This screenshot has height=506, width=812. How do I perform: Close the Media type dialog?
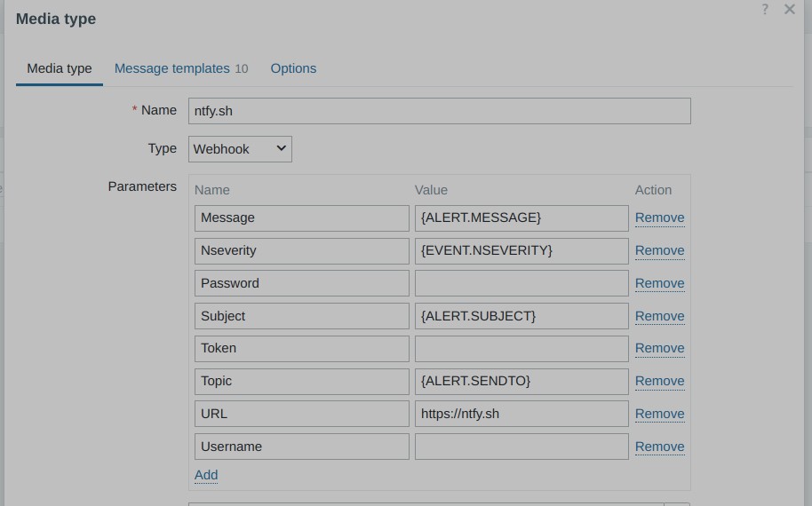789,9
